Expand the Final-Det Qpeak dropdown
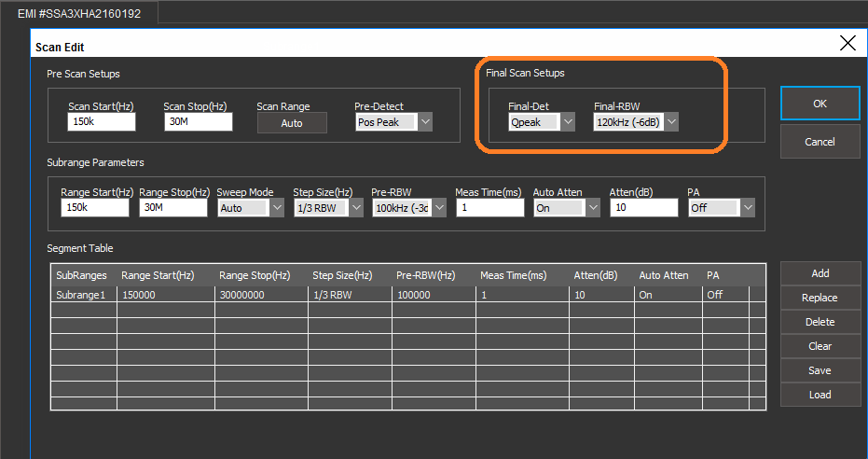The height and width of the screenshot is (459, 868). point(567,122)
